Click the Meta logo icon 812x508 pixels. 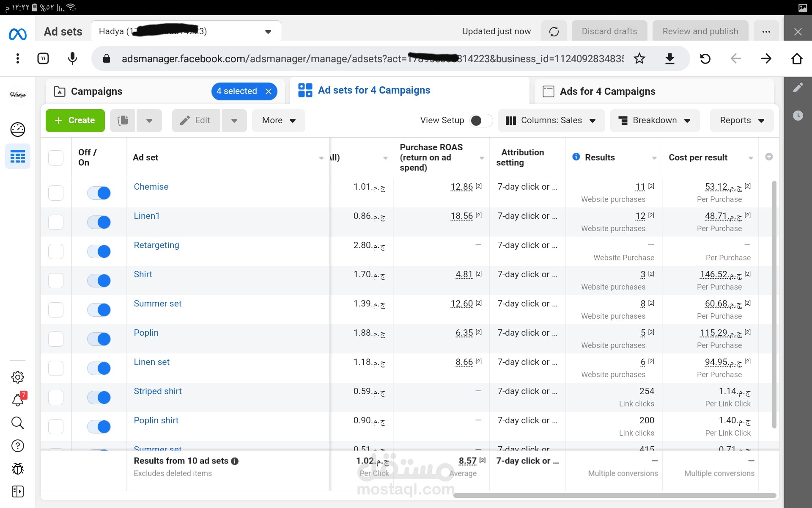(x=18, y=34)
